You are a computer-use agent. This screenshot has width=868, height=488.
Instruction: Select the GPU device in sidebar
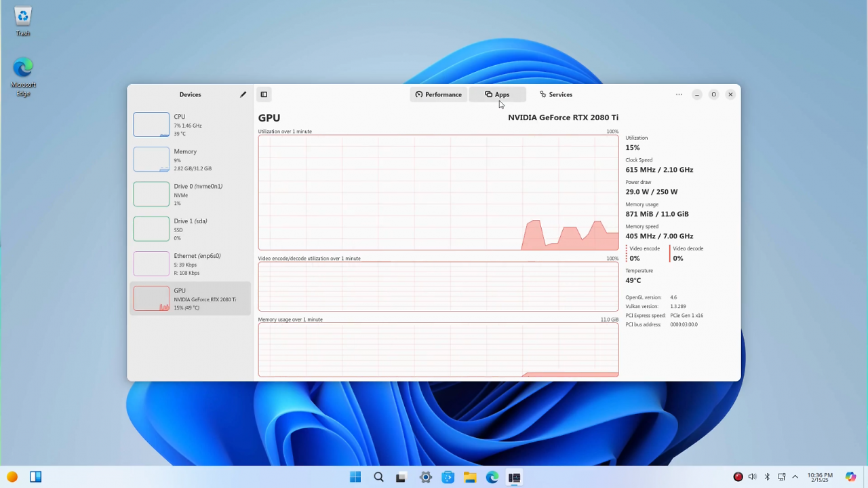[190, 299]
